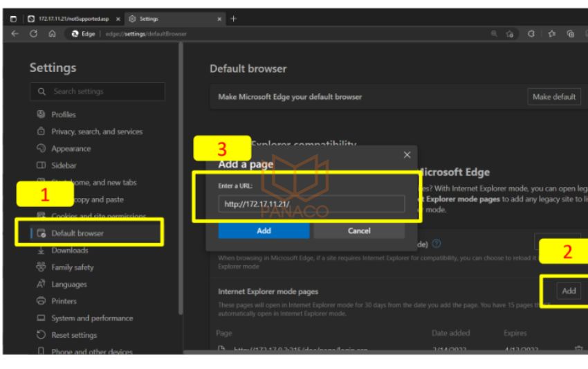This screenshot has width=588, height=369.
Task: Click the Page column header
Action: point(224,333)
